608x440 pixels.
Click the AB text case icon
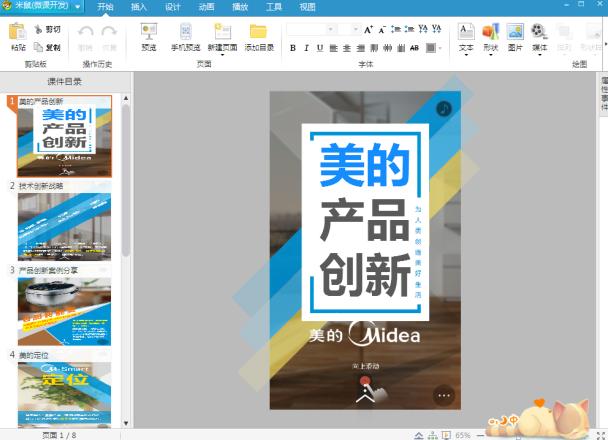tap(415, 48)
